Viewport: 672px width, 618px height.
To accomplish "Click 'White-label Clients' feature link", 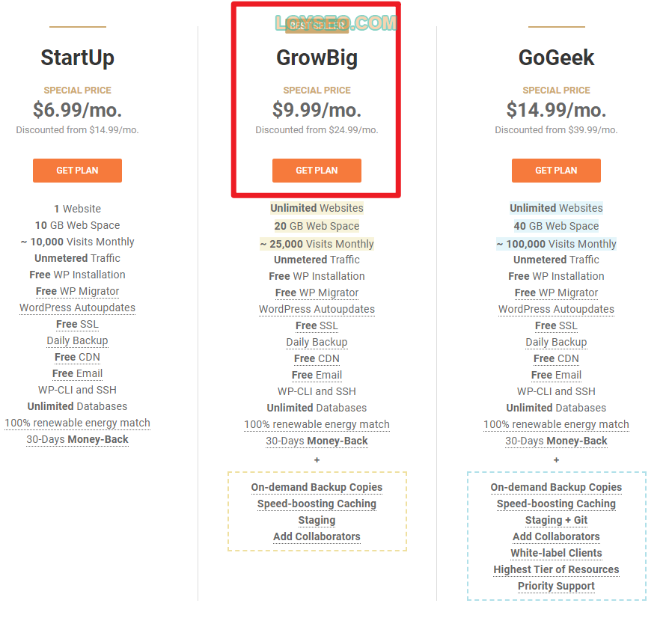I will pyautogui.click(x=556, y=553).
